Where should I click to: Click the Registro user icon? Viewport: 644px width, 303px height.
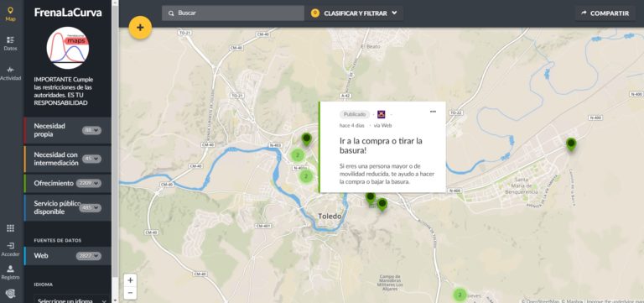click(x=10, y=272)
